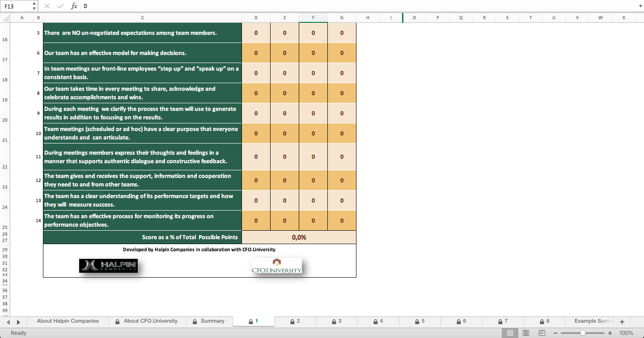This screenshot has width=644, height=338.
Task: Go to previous sheet tab arrow
Action: (8, 322)
